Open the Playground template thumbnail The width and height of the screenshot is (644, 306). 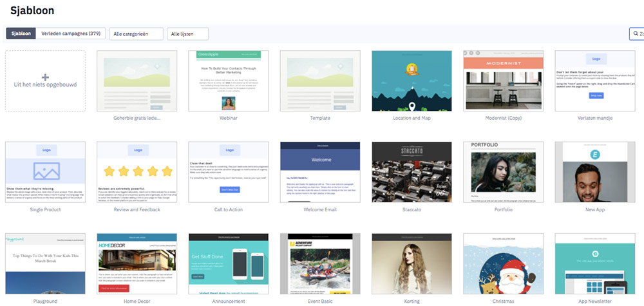coord(45,263)
